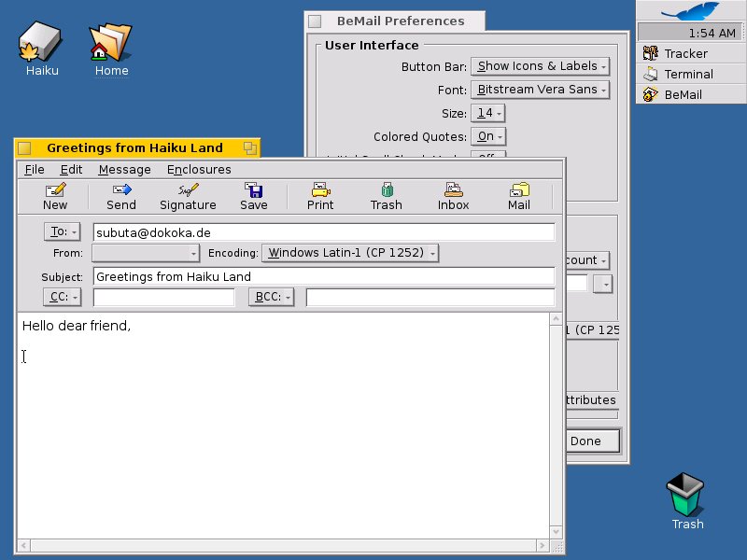Image resolution: width=747 pixels, height=560 pixels.
Task: Discard the email with the Trash toolbar icon
Action: [386, 193]
